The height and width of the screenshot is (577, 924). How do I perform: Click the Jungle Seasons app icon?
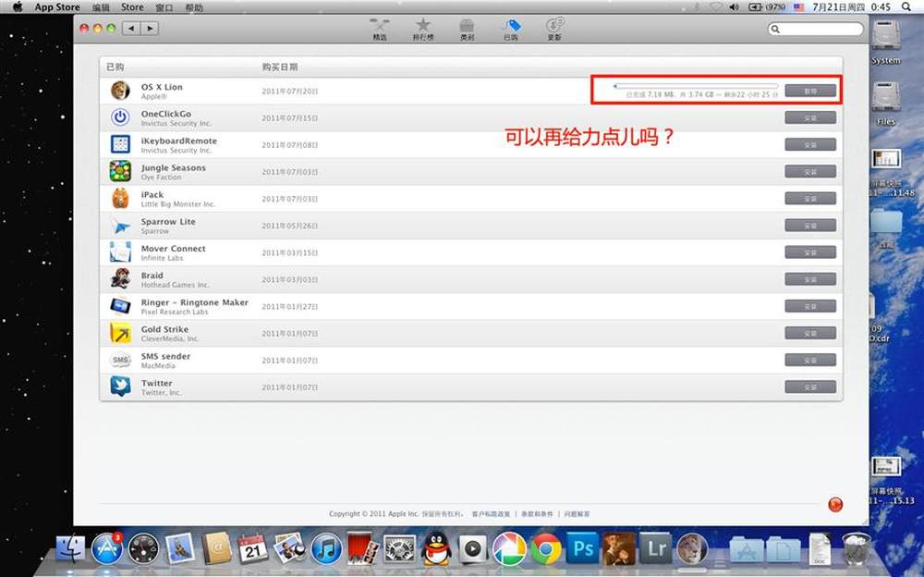(x=120, y=171)
